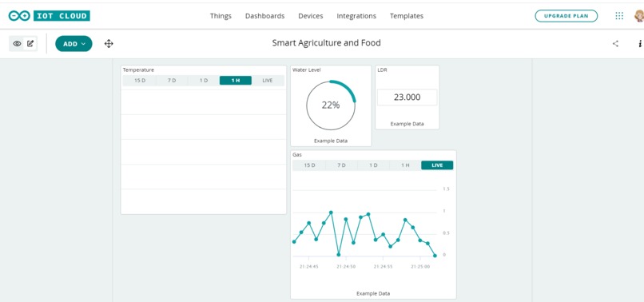Image resolution: width=644 pixels, height=302 pixels.
Task: Click the Smart Agriculture and Food title
Action: pos(327,42)
